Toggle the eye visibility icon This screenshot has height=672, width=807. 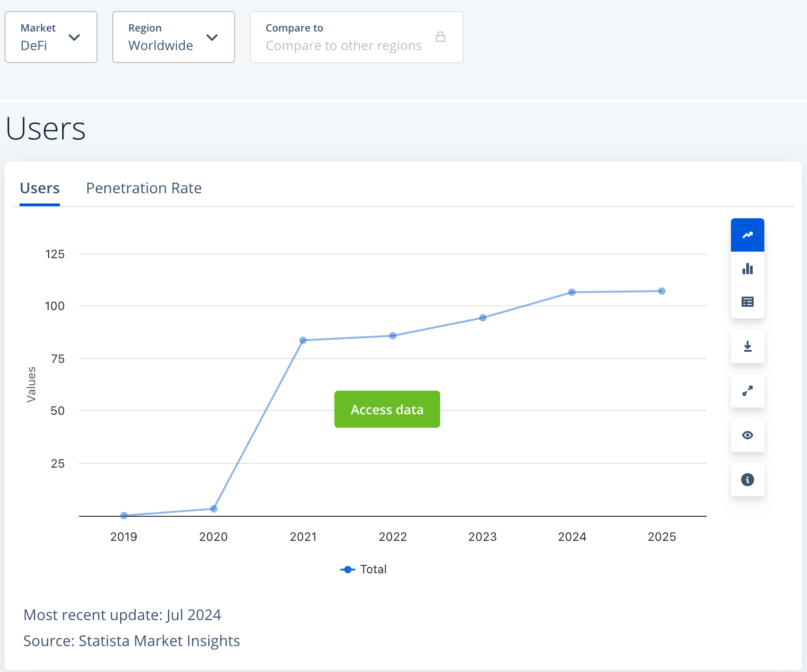click(747, 435)
